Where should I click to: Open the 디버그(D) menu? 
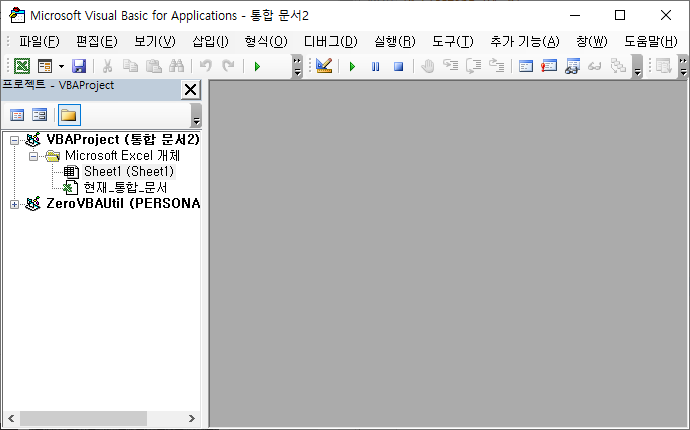(x=330, y=42)
